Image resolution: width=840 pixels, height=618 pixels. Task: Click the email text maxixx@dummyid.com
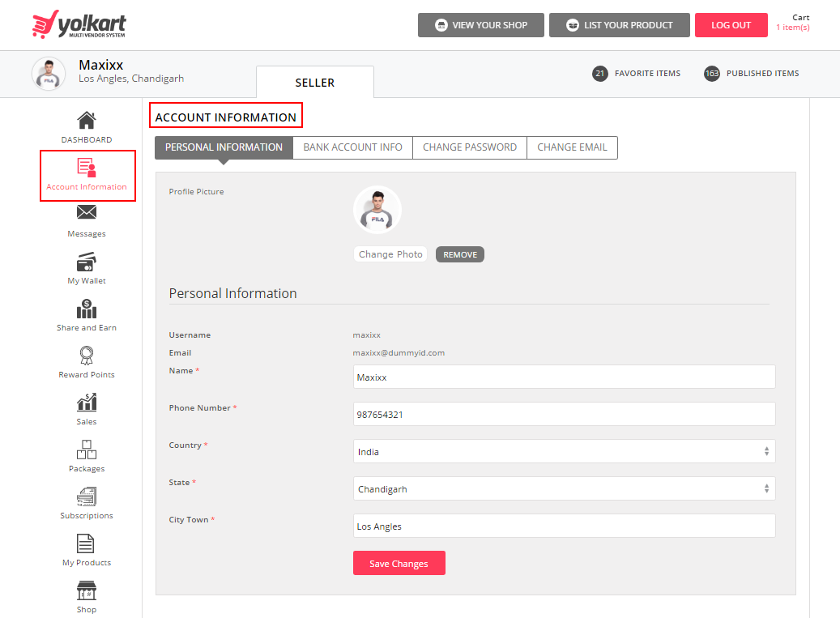[399, 353]
